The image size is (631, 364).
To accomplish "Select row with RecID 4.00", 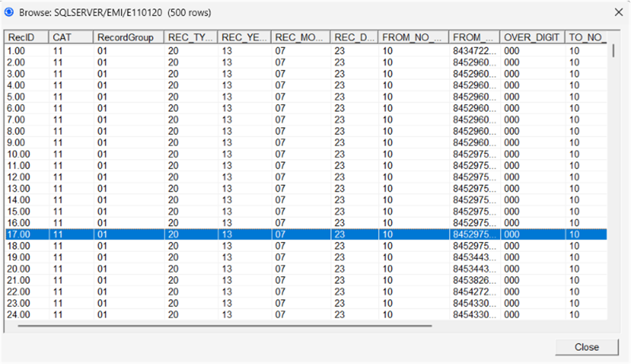I will (305, 85).
